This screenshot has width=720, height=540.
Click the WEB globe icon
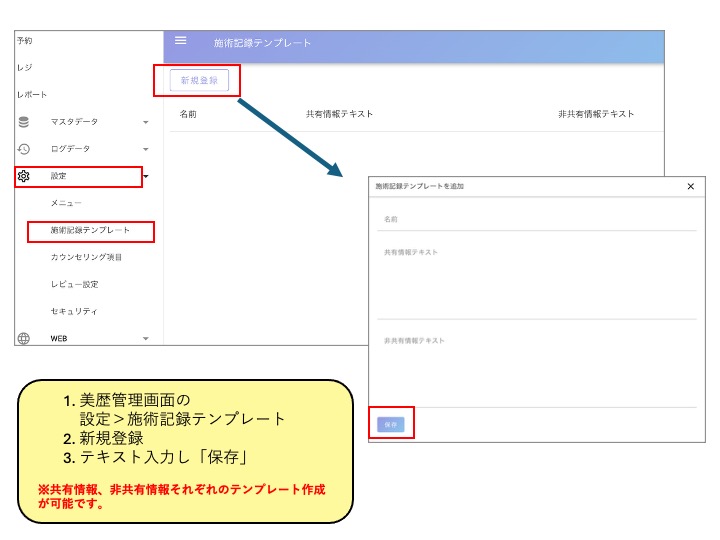click(x=24, y=338)
